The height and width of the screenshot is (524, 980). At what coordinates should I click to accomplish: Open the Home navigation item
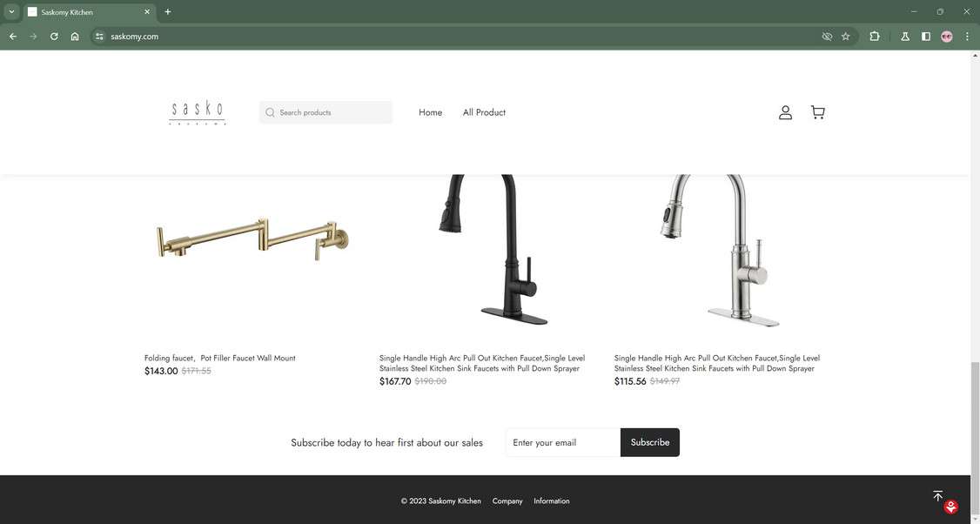[x=430, y=112]
